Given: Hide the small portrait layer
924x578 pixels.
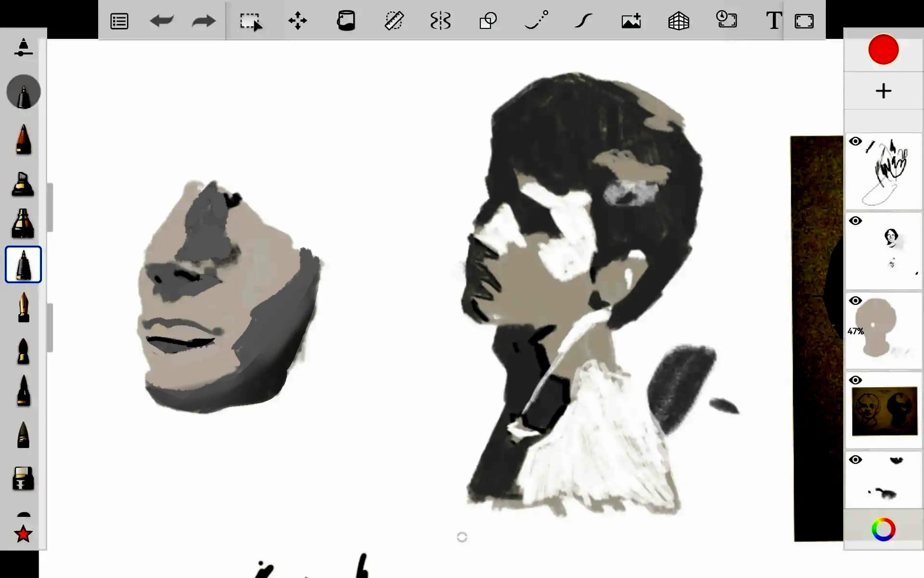Looking at the screenshot, I should 855,221.
